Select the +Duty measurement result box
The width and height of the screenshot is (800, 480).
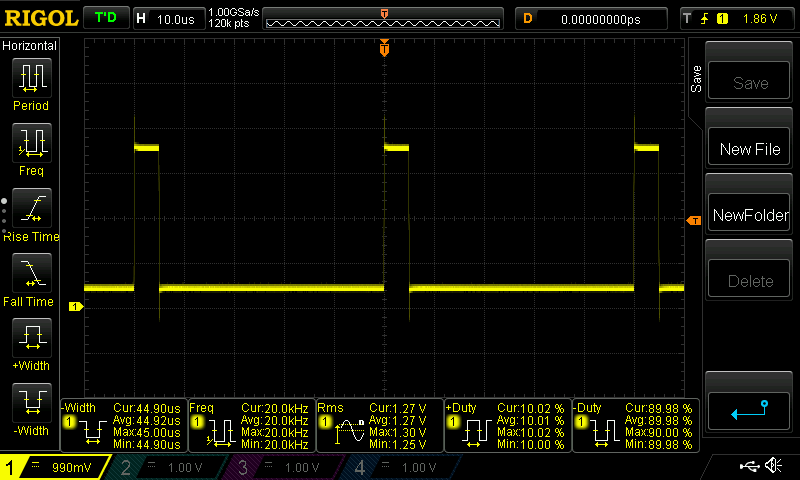click(x=508, y=425)
